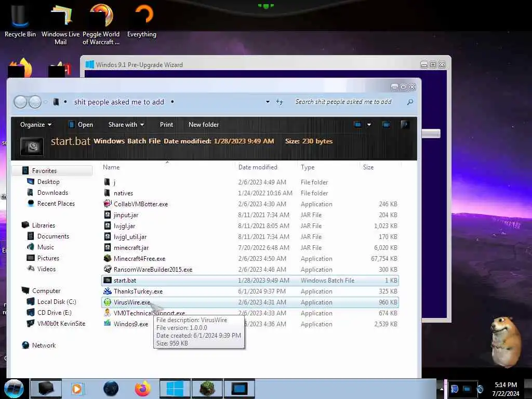This screenshot has width=532, height=399.
Task: Open the media player taskbar icon
Action: [x=77, y=389]
